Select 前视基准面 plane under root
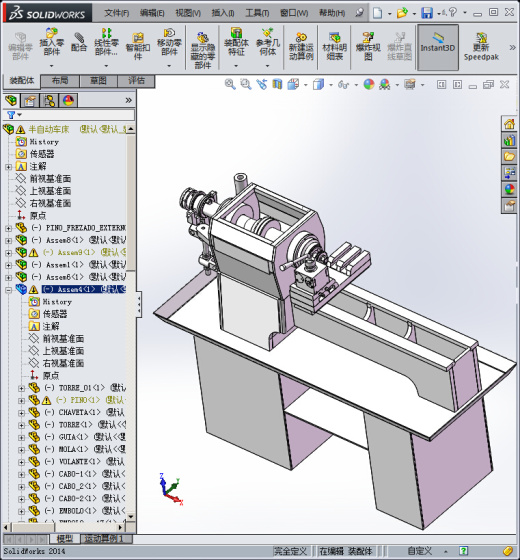 pos(50,179)
